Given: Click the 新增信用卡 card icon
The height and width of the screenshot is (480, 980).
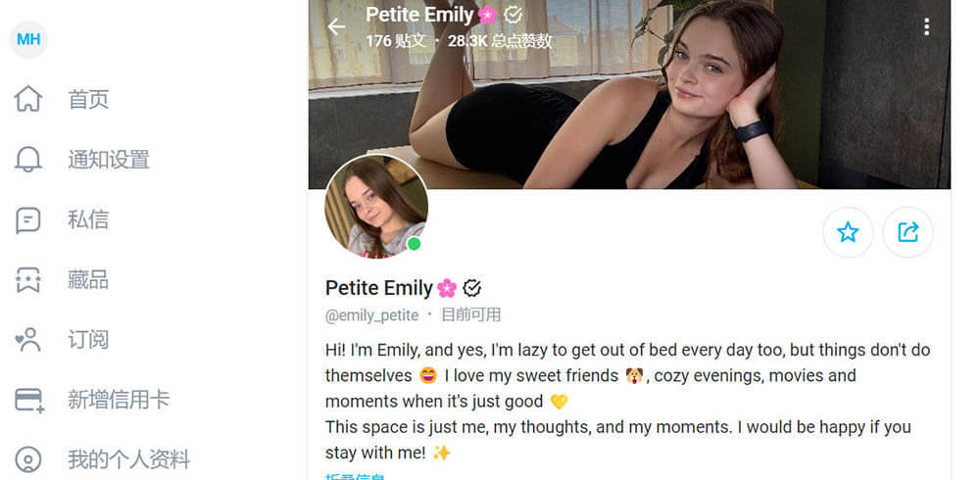Looking at the screenshot, I should tap(29, 400).
